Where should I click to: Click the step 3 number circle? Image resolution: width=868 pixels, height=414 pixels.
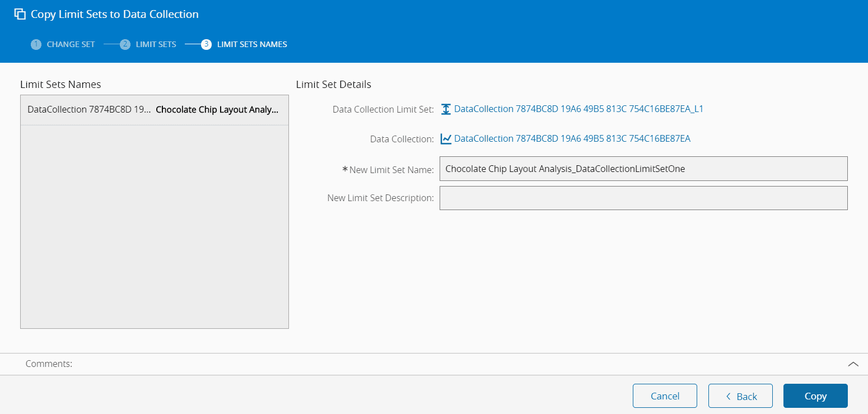[x=206, y=44]
